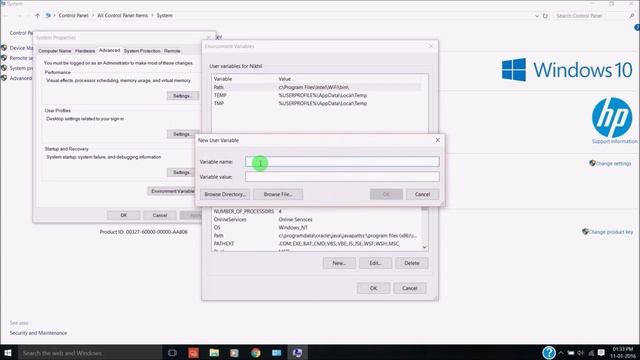Select the system variables Path row
Image resolution: width=640 pixels, height=360 pixels.
click(x=317, y=236)
